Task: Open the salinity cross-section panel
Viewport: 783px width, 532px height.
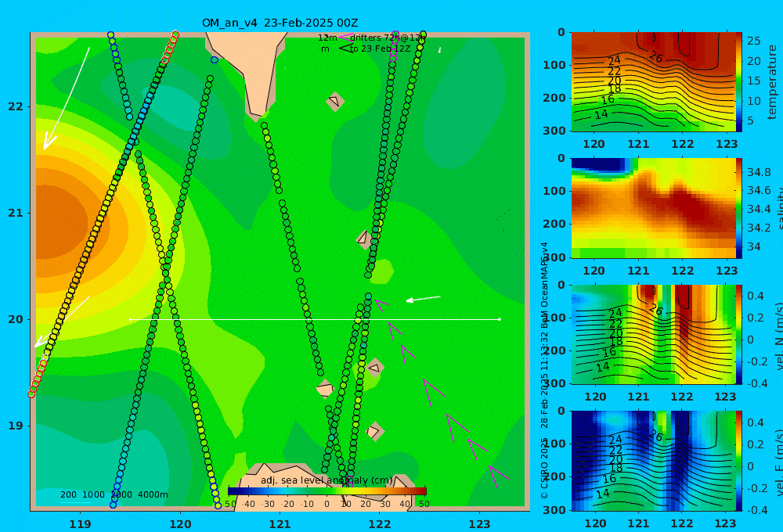Action: tap(654, 208)
